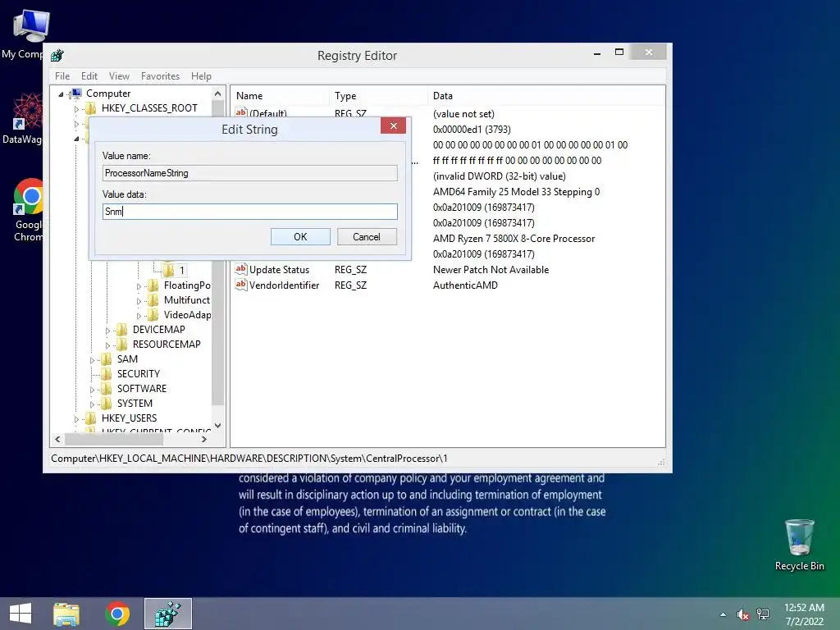Expand the Multifunct key node

tap(139, 301)
